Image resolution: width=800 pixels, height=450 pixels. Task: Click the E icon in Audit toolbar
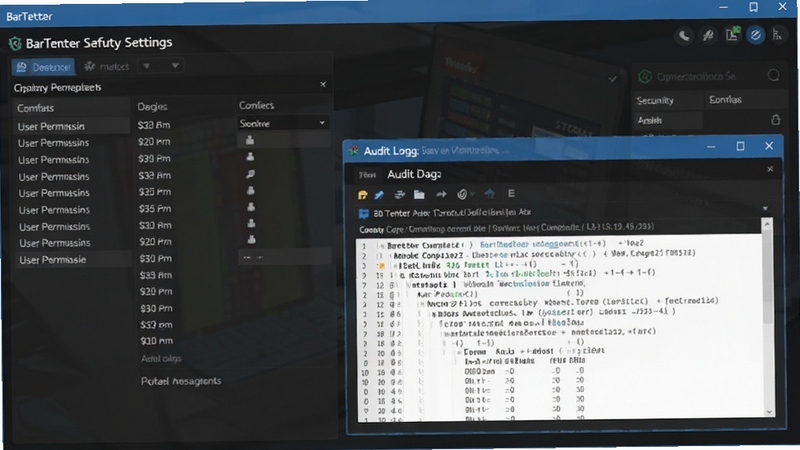511,193
